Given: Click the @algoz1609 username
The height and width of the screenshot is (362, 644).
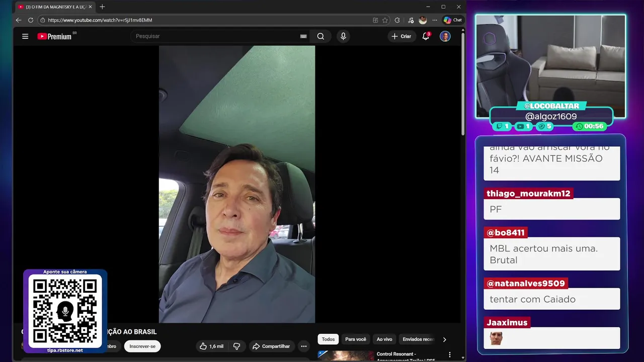Looking at the screenshot, I should [551, 116].
